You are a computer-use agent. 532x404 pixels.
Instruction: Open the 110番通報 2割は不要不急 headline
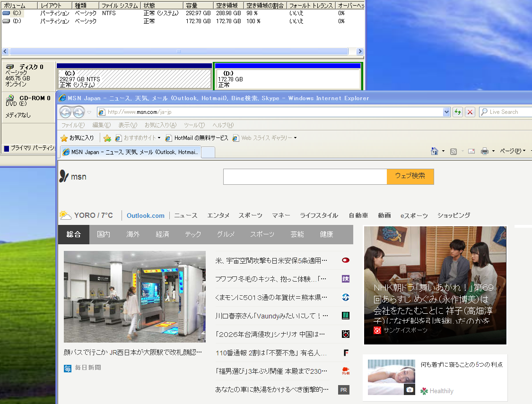pyautogui.click(x=271, y=353)
